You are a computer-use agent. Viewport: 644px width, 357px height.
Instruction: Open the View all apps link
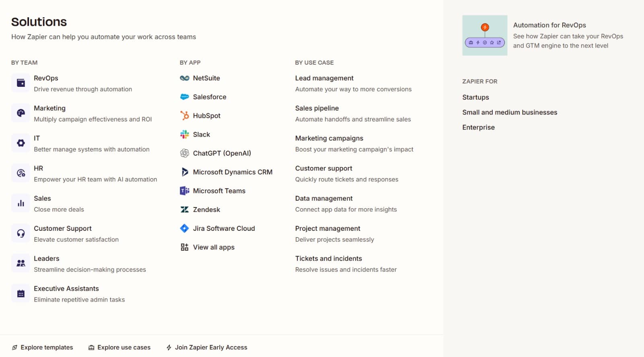(x=213, y=247)
